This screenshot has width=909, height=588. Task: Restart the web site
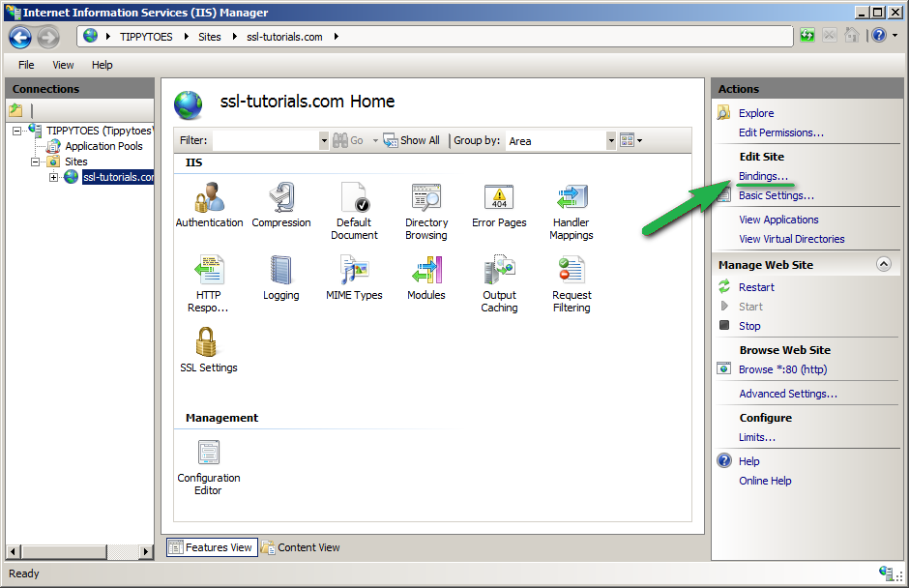click(756, 287)
